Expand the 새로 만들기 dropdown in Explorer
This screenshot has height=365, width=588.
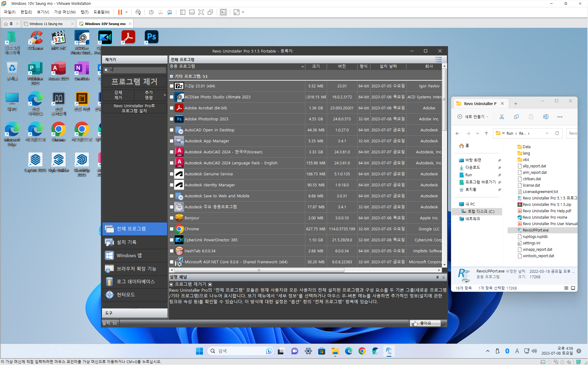(473, 117)
